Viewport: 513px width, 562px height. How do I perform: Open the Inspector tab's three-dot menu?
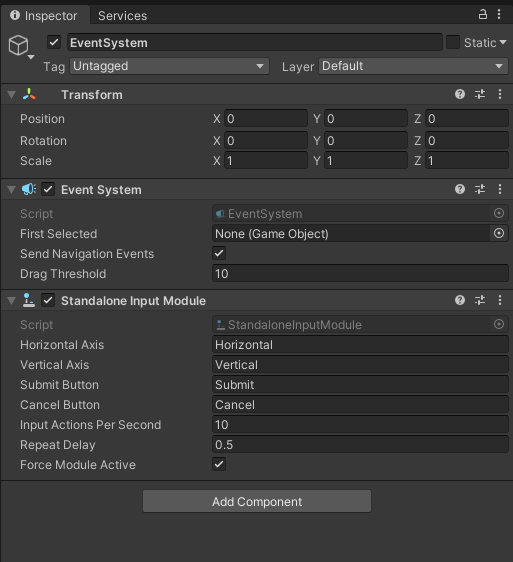point(499,14)
